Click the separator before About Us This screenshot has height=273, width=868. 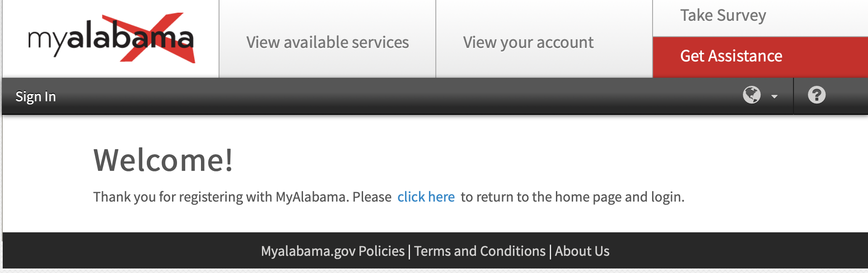(551, 251)
